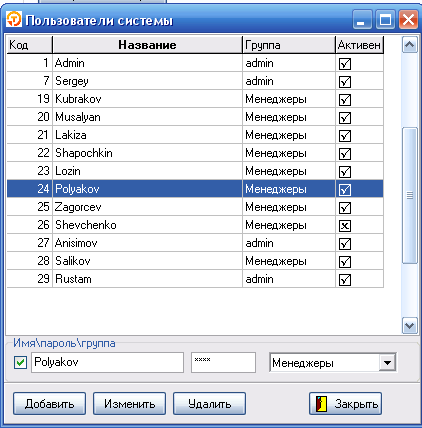Minimize the Пользователи системы window
Screen dimensions: 422x428
(x=362, y=20)
